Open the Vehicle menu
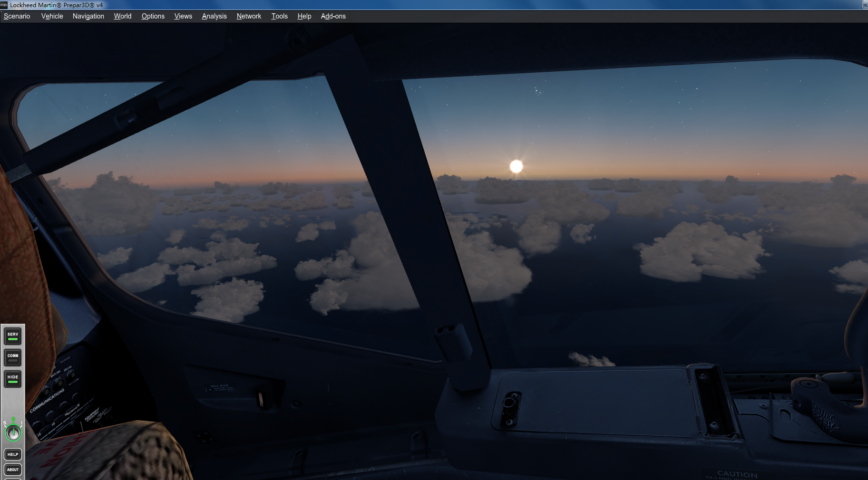The height and width of the screenshot is (480, 868). [x=51, y=16]
